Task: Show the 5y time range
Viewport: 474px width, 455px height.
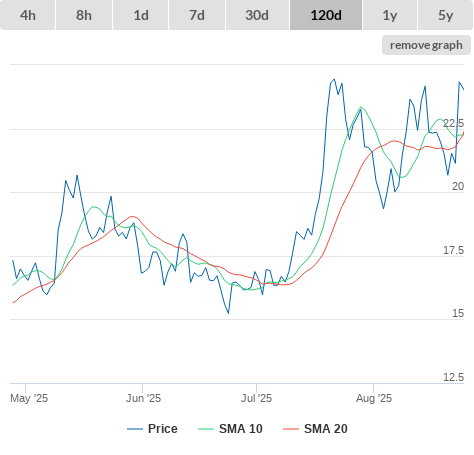Action: click(x=446, y=15)
